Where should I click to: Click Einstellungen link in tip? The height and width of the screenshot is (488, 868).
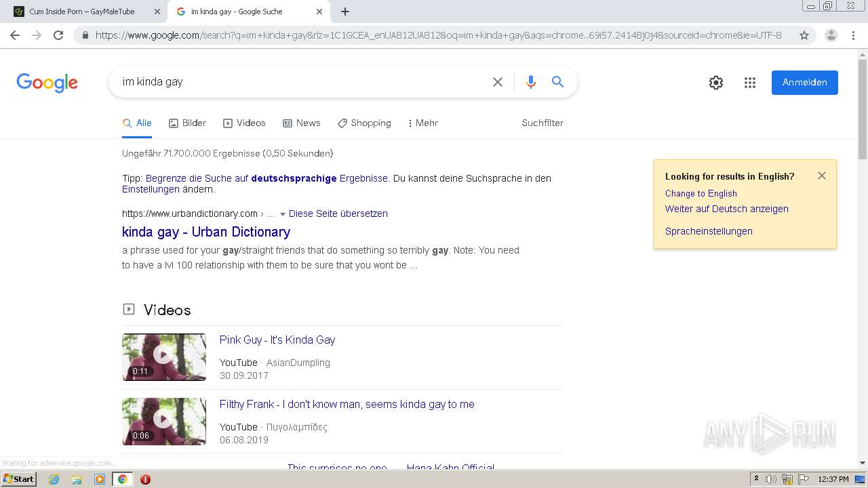151,189
